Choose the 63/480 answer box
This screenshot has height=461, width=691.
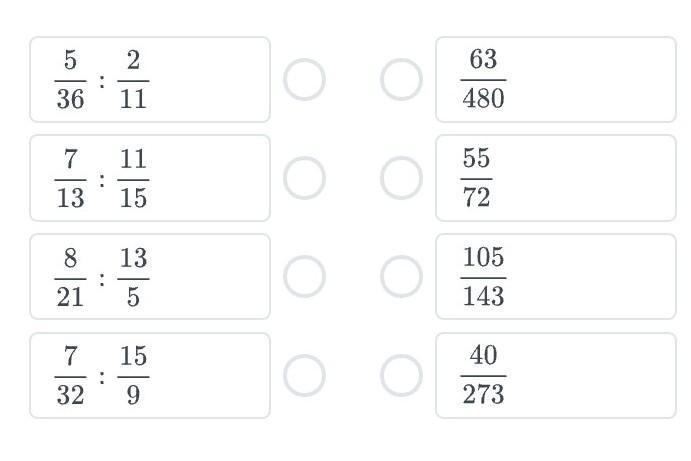point(556,80)
